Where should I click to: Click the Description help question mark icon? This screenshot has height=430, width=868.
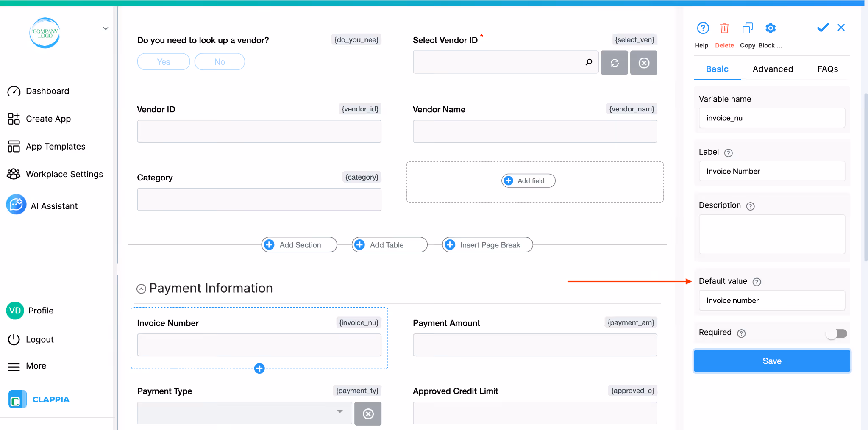(x=751, y=206)
